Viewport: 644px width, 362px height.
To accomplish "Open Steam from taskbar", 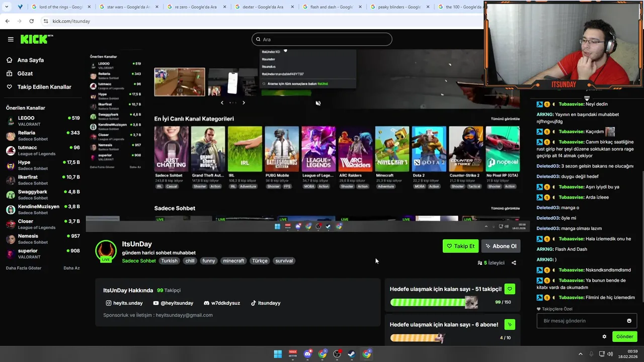I will coord(352,354).
